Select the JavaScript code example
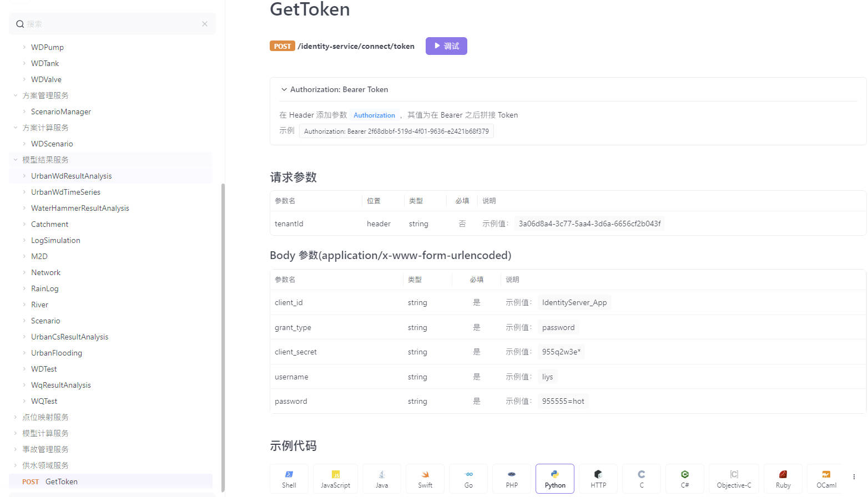 [x=335, y=479]
